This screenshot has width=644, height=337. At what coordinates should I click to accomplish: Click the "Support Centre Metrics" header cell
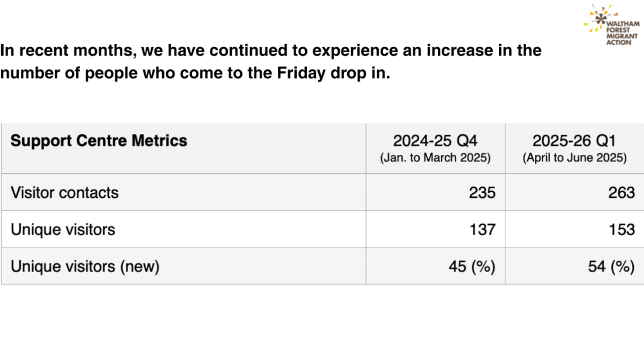[99, 140]
